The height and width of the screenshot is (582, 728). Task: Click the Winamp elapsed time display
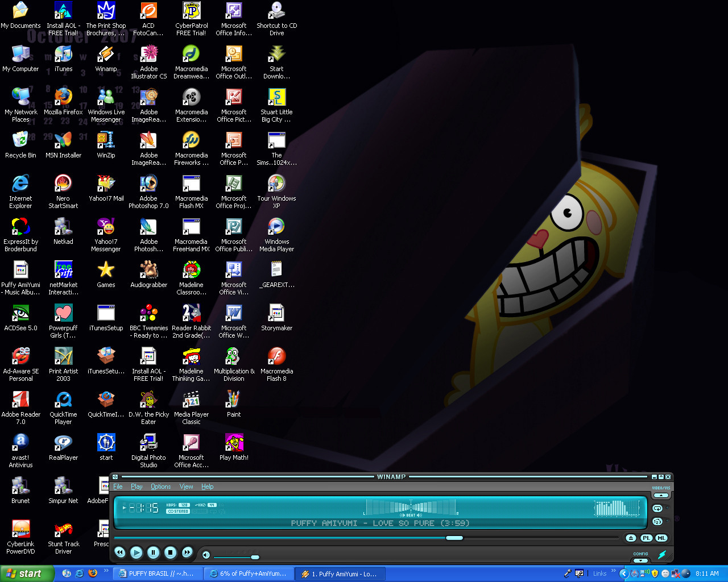point(144,508)
